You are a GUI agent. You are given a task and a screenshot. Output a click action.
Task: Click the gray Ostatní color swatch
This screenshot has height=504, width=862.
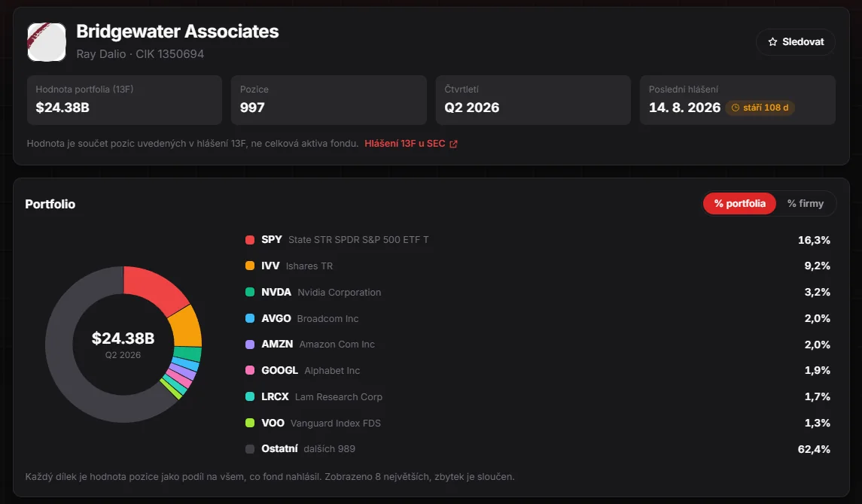(x=250, y=449)
